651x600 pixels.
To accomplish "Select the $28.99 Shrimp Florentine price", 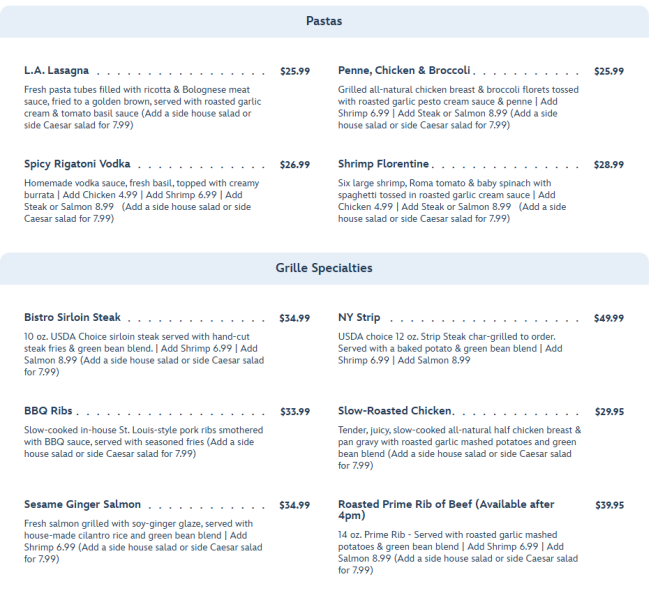I will pos(609,164).
